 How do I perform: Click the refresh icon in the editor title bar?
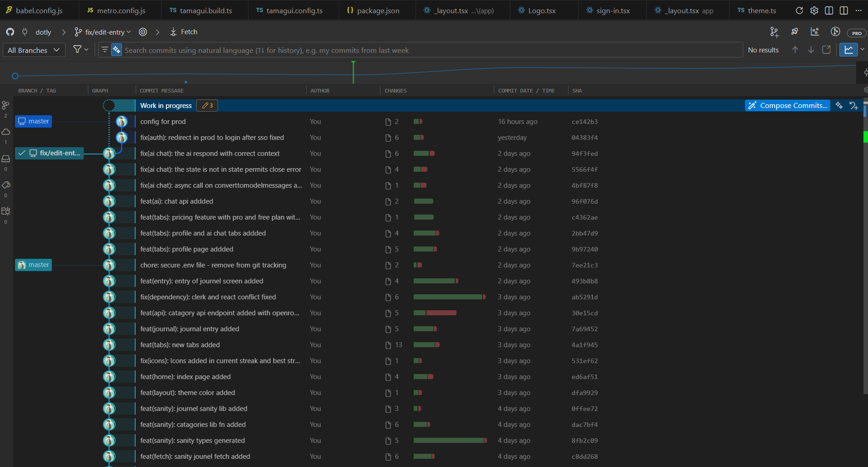(799, 10)
